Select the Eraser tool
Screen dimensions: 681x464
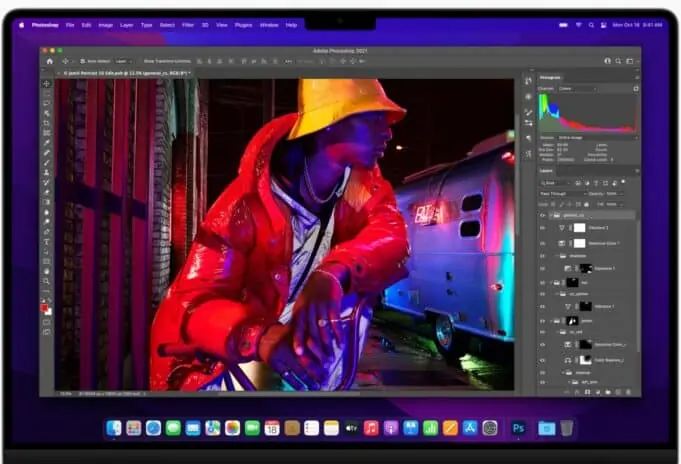(46, 192)
